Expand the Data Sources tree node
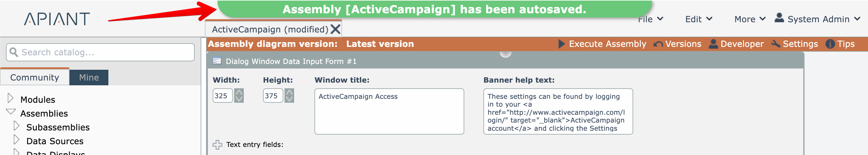The image size is (868, 155). click(16, 140)
